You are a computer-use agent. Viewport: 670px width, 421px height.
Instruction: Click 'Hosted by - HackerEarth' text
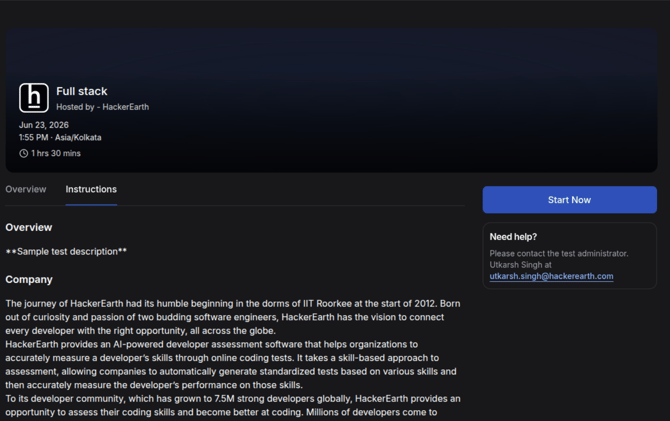pos(103,107)
